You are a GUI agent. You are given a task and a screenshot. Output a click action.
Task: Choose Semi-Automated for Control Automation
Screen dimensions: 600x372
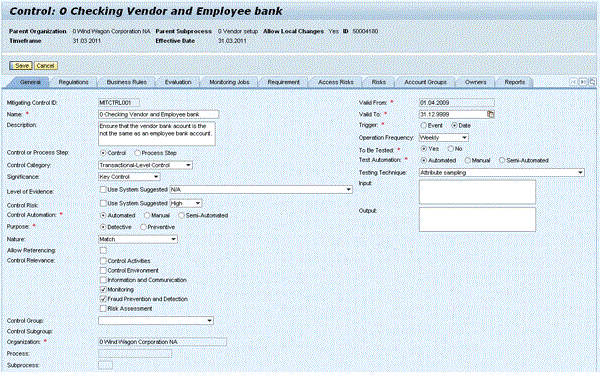click(x=181, y=215)
